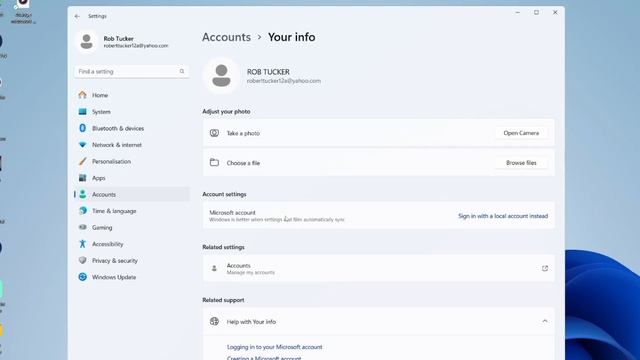Click the Time & language globe icon
This screenshot has width=640, height=360.
tap(82, 211)
